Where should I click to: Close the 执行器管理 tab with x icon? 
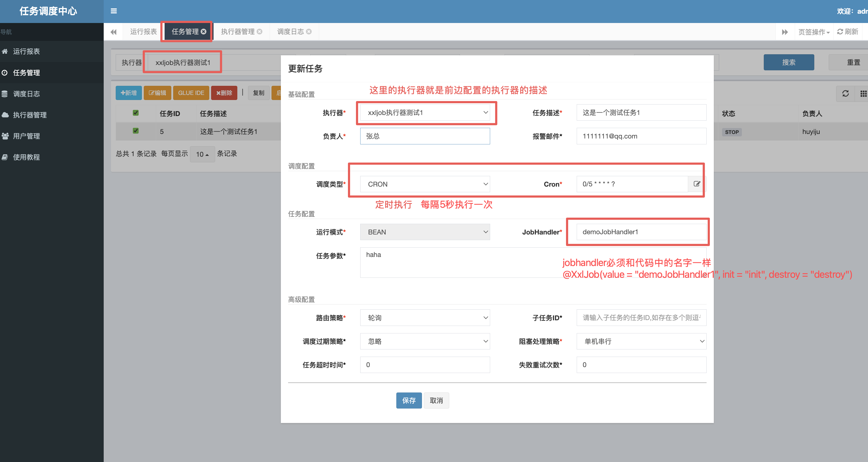click(x=259, y=31)
